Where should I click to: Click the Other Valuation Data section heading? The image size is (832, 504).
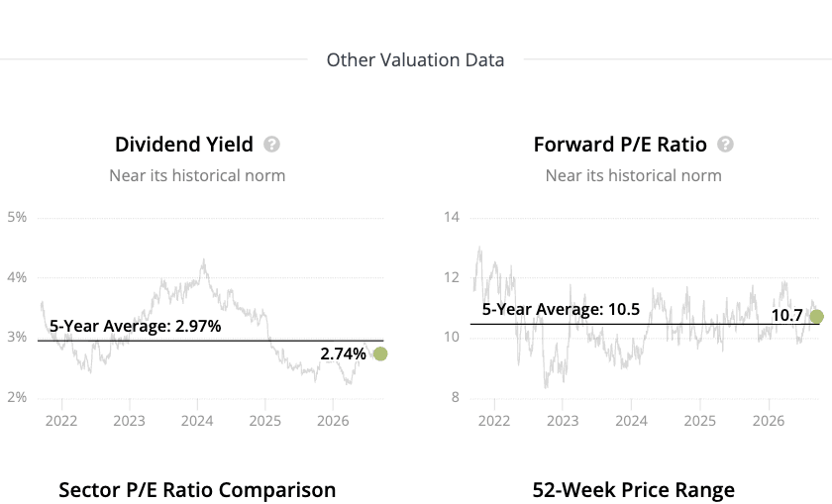415,60
